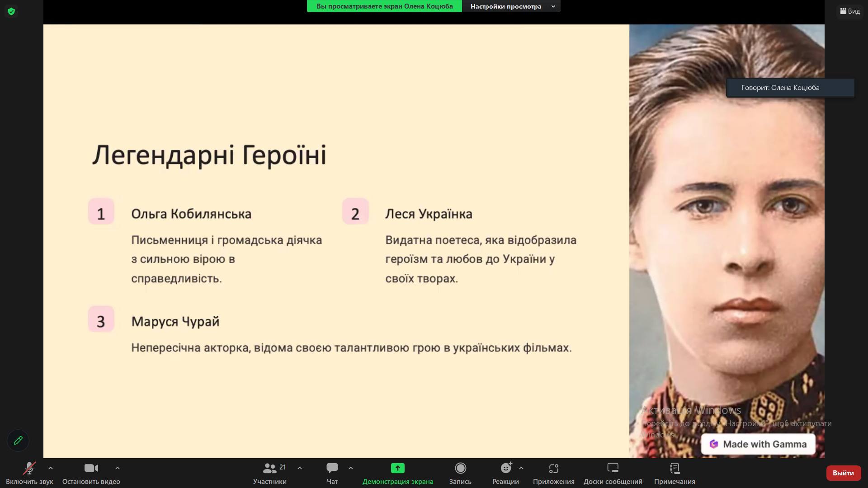868x488 pixels.
Task: Open Notes (Примечания) icon
Action: [675, 473]
